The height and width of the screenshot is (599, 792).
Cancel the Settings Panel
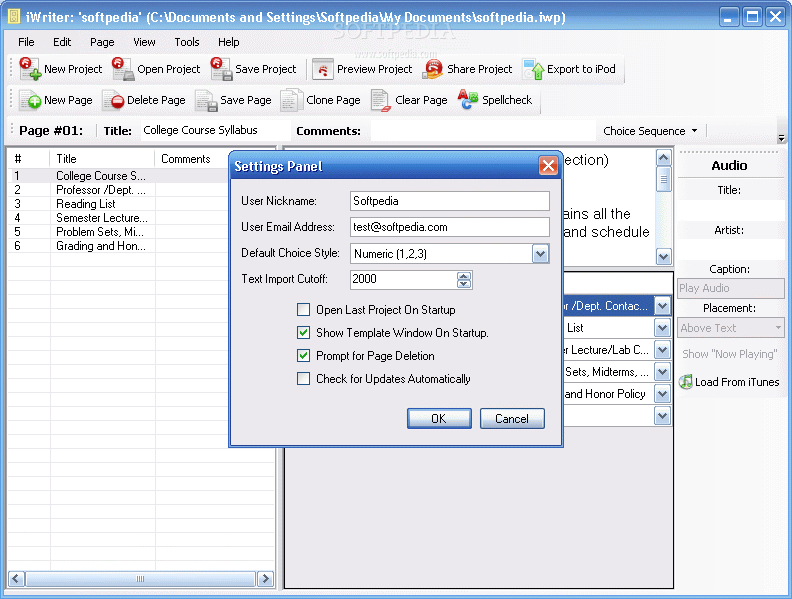click(512, 419)
